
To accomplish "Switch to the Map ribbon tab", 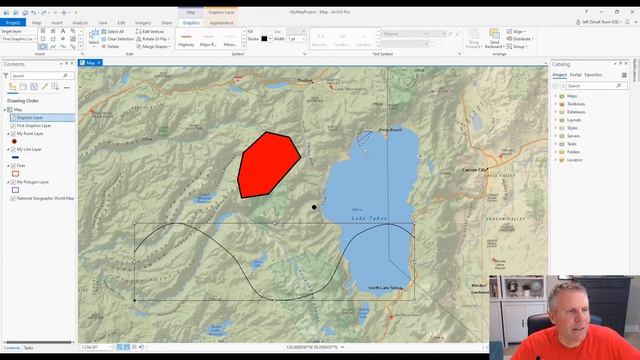I will pos(36,23).
